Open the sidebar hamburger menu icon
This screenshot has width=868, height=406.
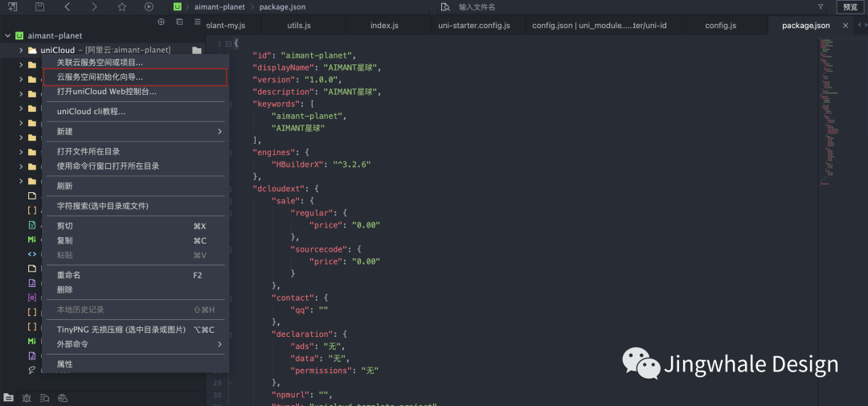coord(198,23)
